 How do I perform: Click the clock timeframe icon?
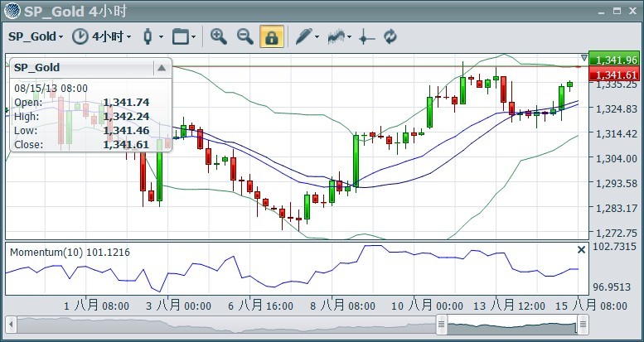[x=80, y=36]
